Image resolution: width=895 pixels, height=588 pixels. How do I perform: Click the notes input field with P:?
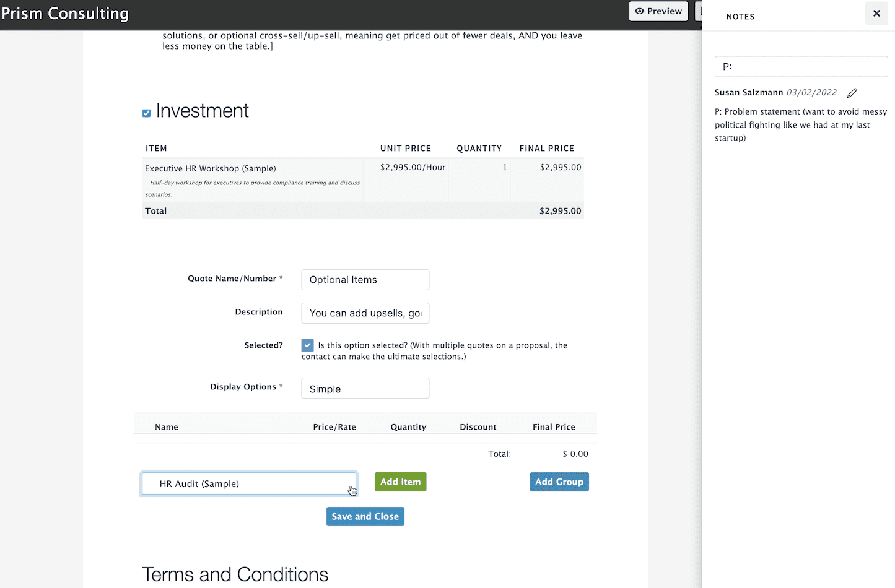(x=801, y=67)
